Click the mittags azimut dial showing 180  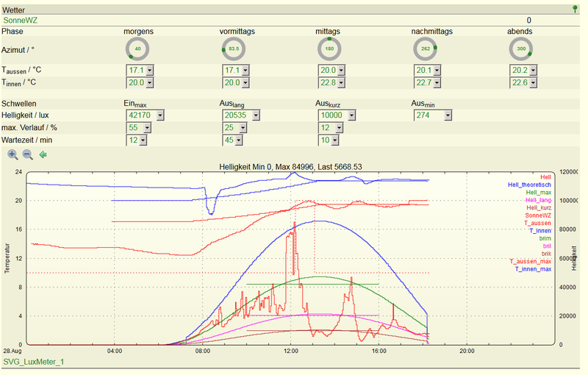pos(329,49)
